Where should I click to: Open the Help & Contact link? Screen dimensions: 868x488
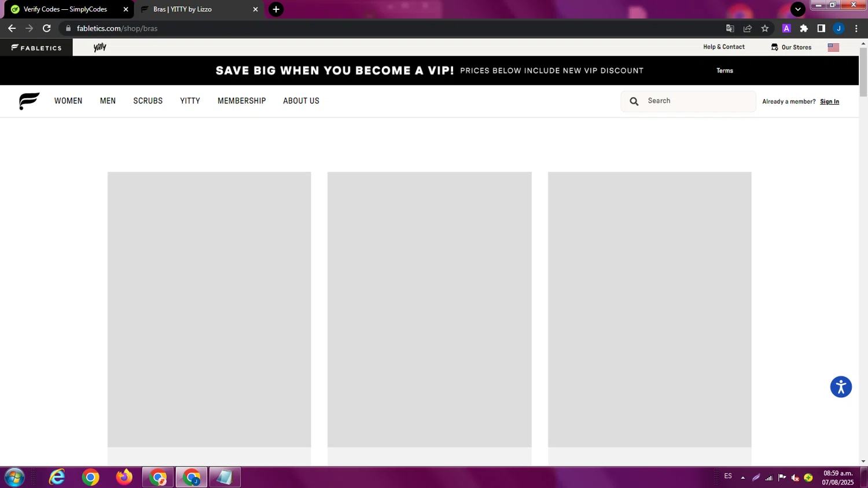pyautogui.click(x=724, y=47)
